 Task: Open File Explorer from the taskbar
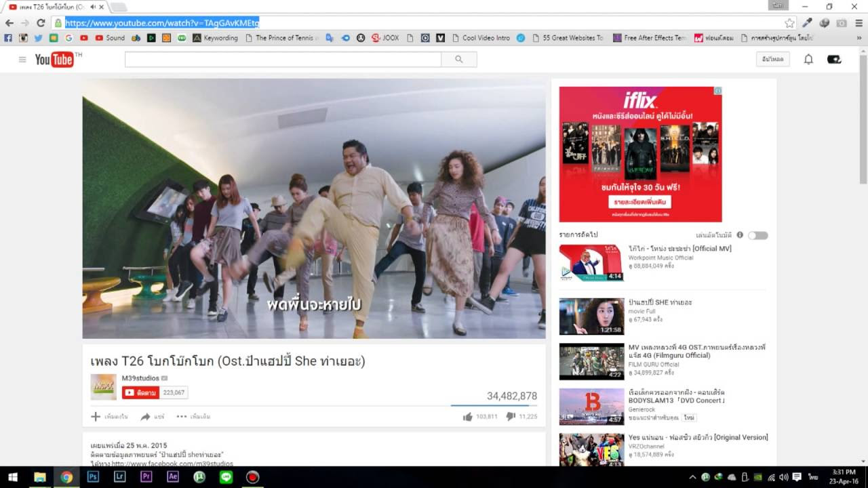click(40, 477)
